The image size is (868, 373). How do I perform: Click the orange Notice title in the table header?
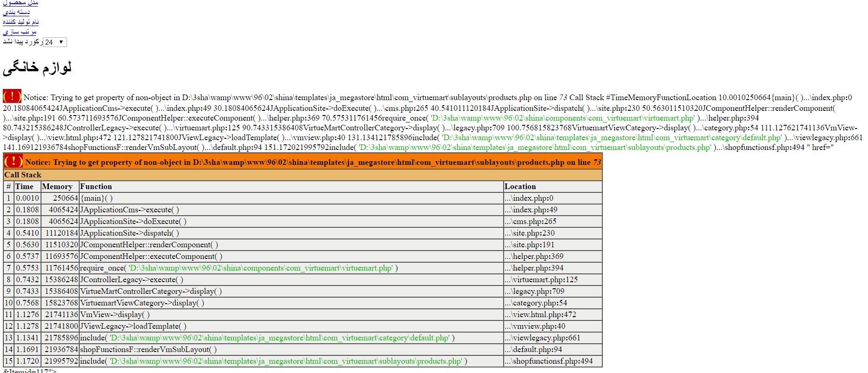[x=313, y=163]
